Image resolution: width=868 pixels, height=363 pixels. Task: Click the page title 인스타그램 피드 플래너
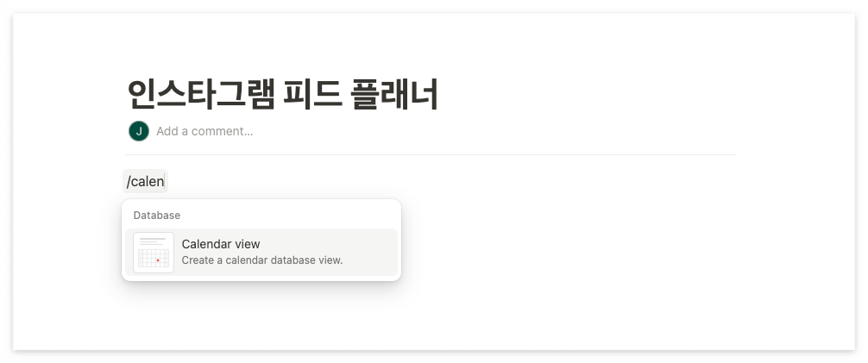(x=282, y=95)
